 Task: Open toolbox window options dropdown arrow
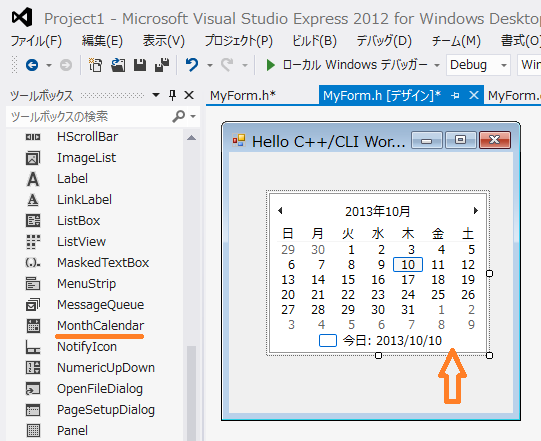pos(156,95)
